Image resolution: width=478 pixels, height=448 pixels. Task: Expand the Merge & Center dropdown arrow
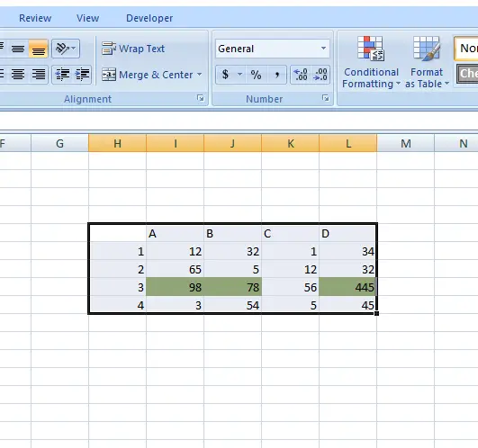pyautogui.click(x=199, y=75)
